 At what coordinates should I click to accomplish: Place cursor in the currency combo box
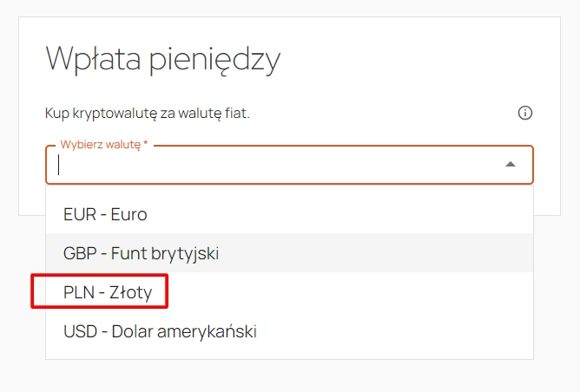289,165
